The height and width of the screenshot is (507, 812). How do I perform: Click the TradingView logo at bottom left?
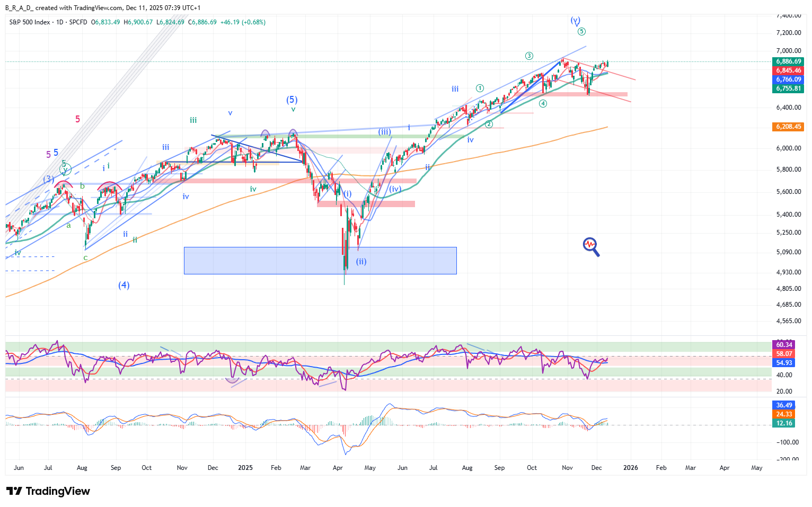click(x=48, y=491)
